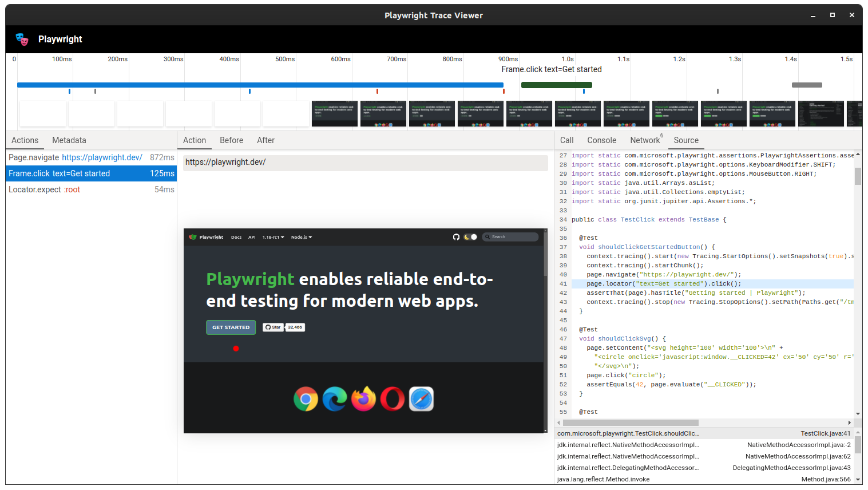
Task: Toggle dark mode switch in snapshot navbar
Action: (470, 237)
